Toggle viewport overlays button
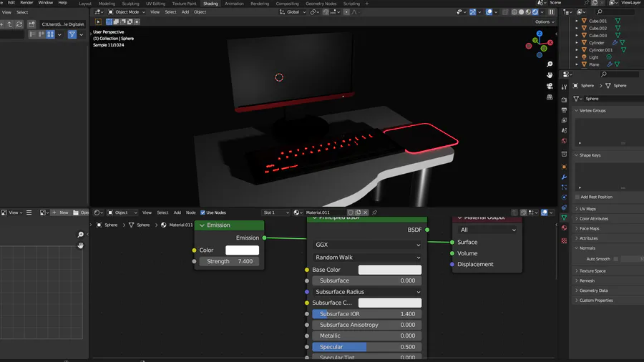Screen dimensions: 644x362 coord(489,12)
